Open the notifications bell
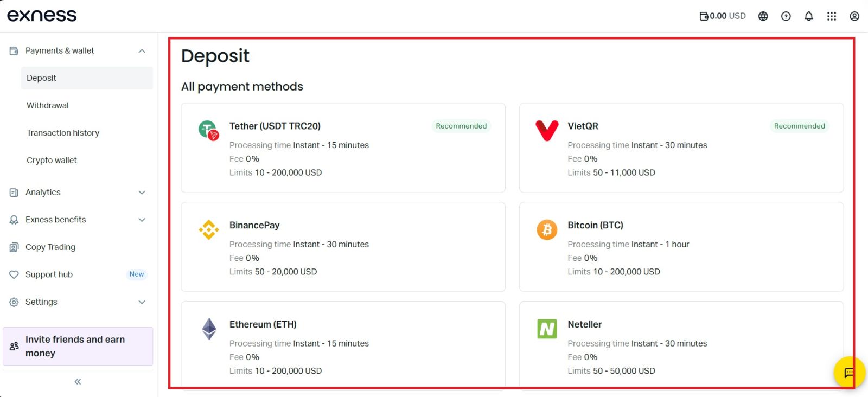This screenshot has height=397, width=868. [x=808, y=16]
